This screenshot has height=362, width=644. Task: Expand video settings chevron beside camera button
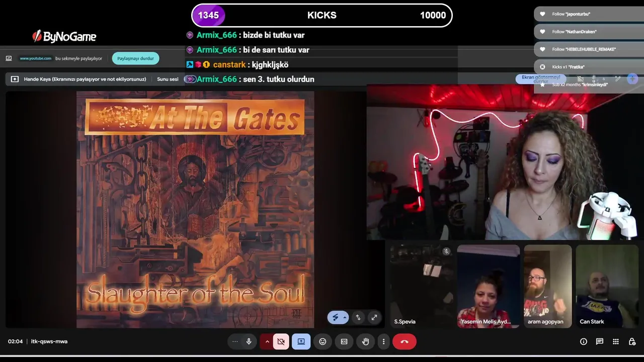click(267, 341)
